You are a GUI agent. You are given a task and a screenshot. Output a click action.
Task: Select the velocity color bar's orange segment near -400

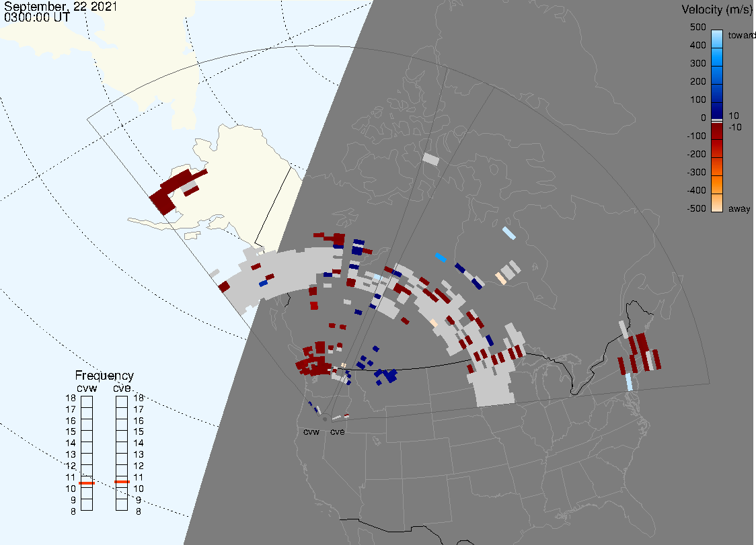pos(717,184)
